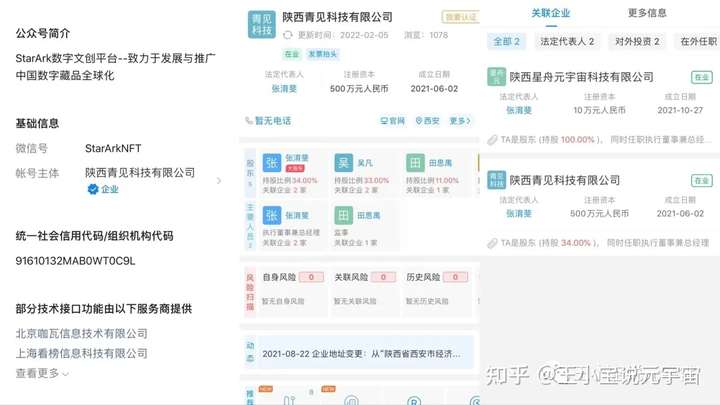Viewport: 720px width, 405px height.
Task: Select the 法定代表人 2 filter chip
Action: pyautogui.click(x=567, y=41)
